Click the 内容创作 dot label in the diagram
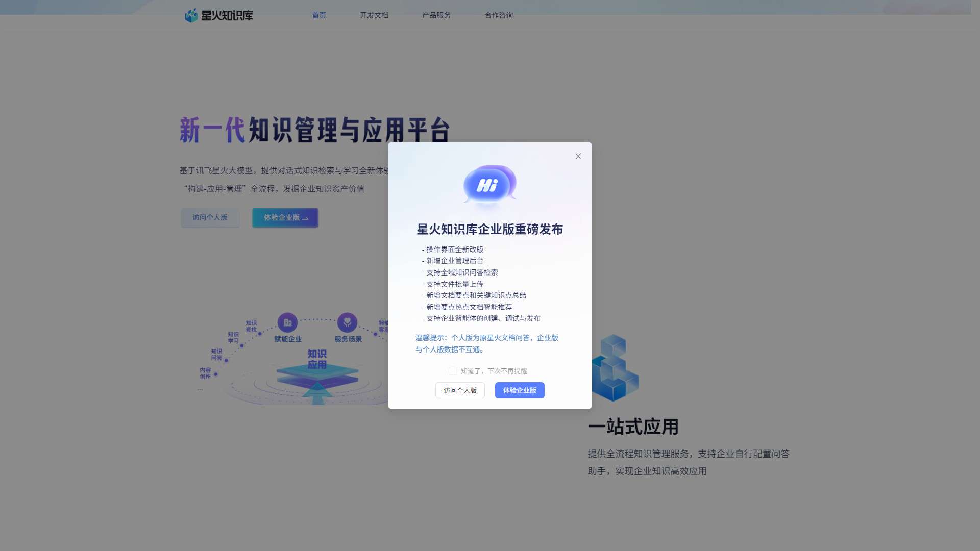Image resolution: width=980 pixels, height=551 pixels. point(205,373)
